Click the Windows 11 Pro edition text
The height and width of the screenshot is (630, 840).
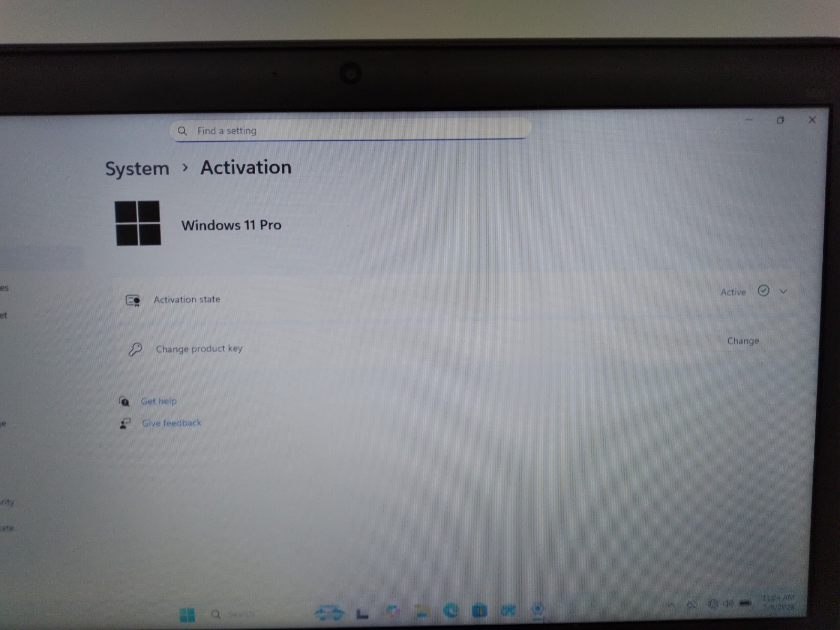(232, 225)
